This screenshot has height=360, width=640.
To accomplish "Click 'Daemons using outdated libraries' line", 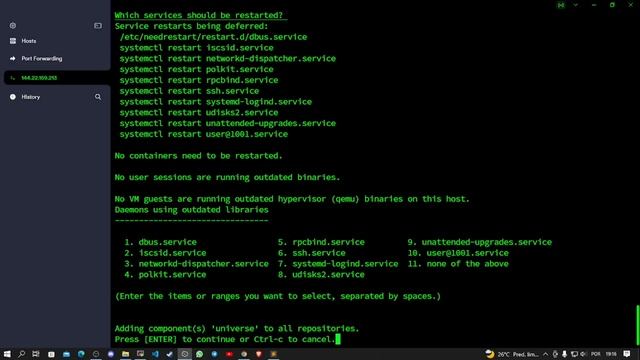I will [x=191, y=210].
